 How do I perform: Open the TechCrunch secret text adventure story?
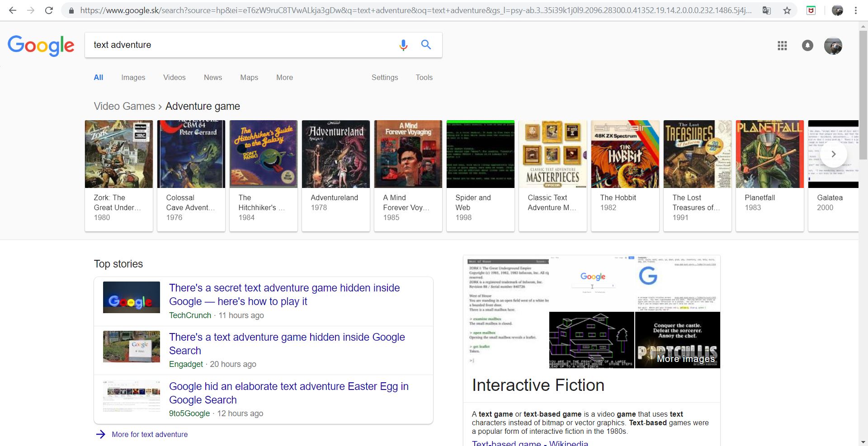(x=284, y=295)
